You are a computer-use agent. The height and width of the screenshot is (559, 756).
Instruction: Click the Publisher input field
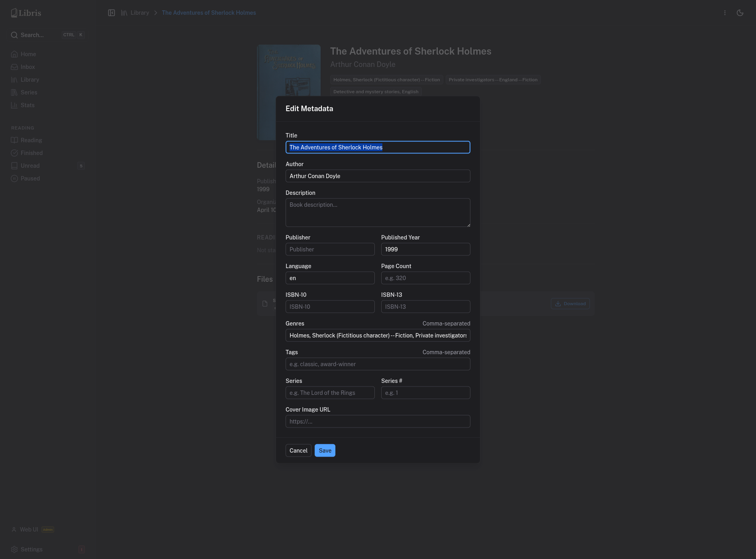tap(330, 249)
